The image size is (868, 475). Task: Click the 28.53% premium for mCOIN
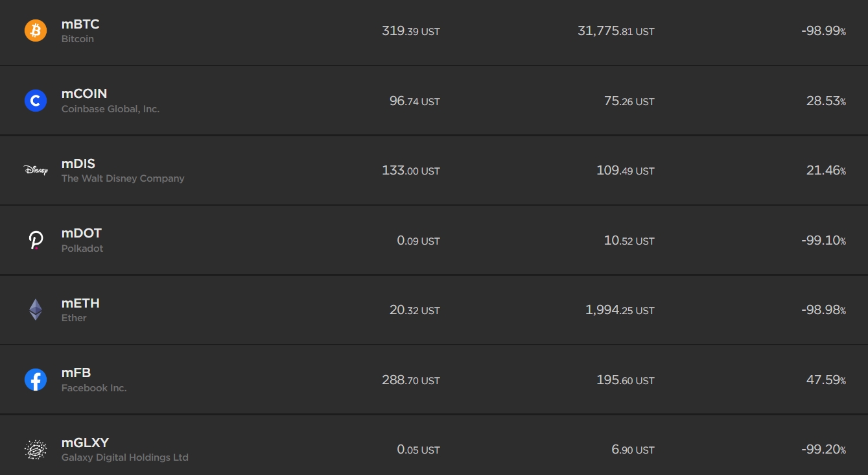click(x=827, y=101)
